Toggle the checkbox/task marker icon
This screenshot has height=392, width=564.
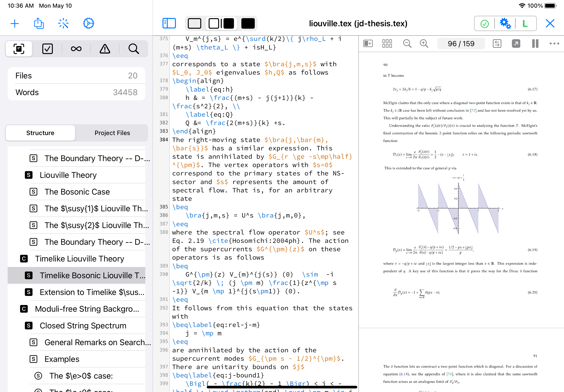pyautogui.click(x=47, y=49)
